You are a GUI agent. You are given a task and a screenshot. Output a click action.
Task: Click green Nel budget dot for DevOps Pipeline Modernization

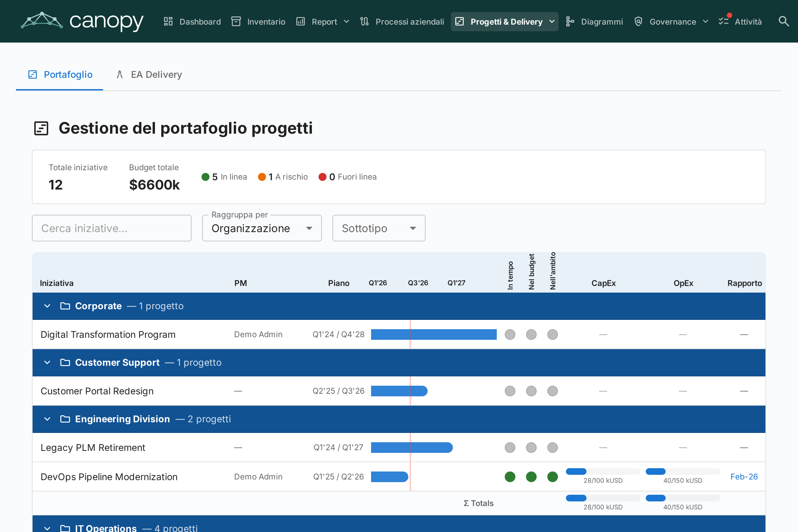(531, 477)
